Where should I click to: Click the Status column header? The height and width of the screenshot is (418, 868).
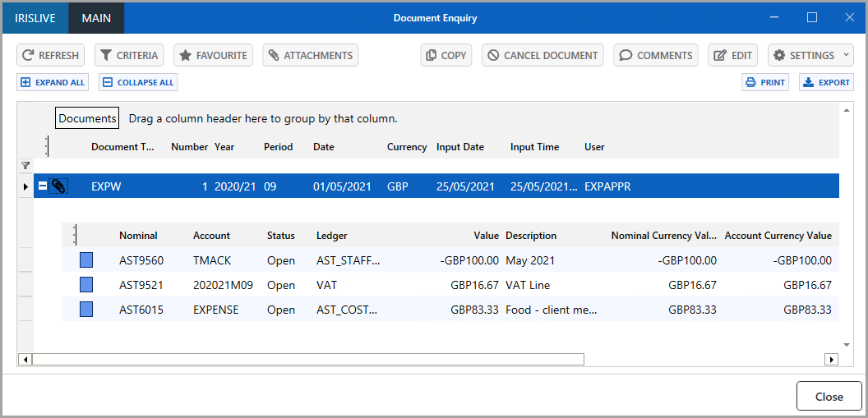point(280,236)
